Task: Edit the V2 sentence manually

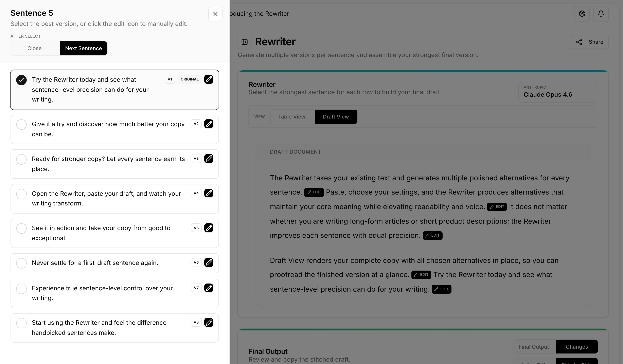Action: (x=209, y=124)
